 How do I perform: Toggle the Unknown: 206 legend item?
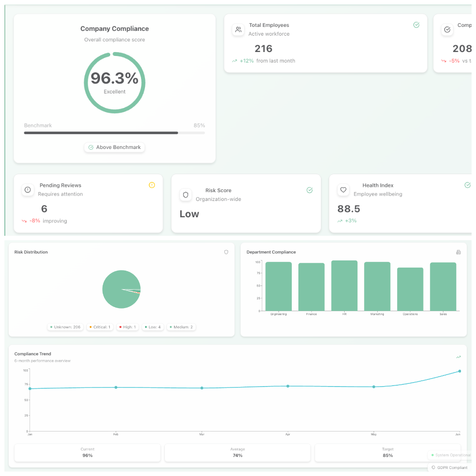pos(66,327)
